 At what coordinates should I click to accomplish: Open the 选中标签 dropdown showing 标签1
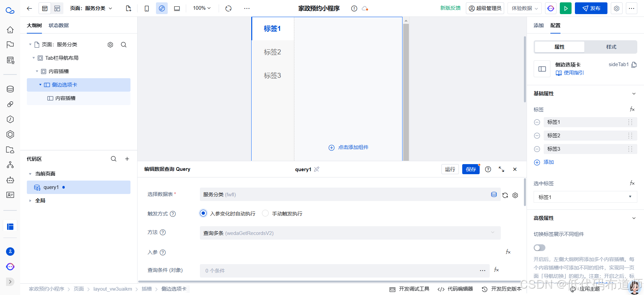585,197
